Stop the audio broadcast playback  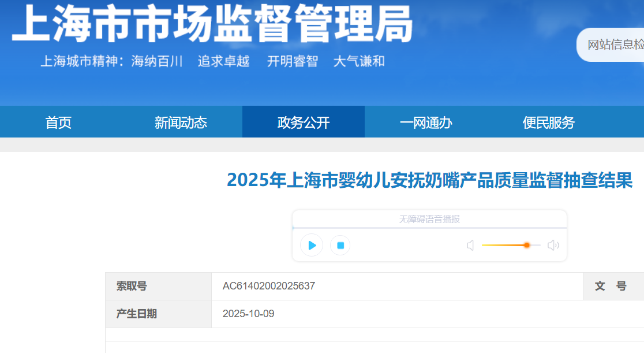pos(340,246)
